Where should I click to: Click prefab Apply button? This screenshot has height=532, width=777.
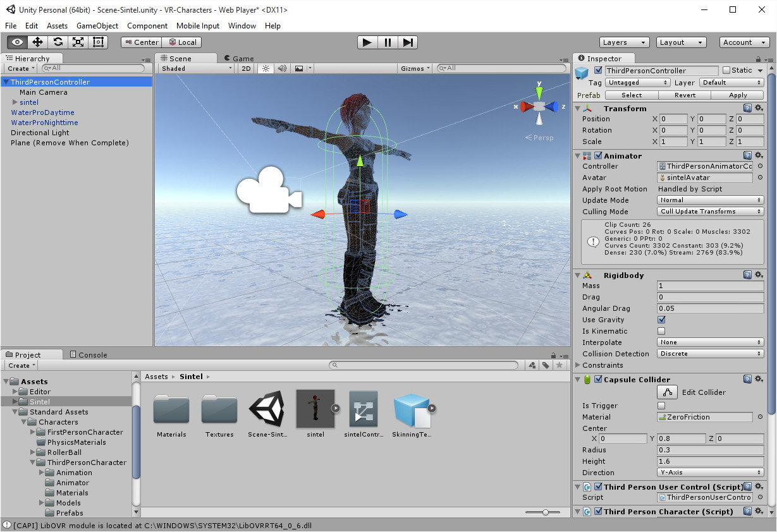tap(738, 95)
